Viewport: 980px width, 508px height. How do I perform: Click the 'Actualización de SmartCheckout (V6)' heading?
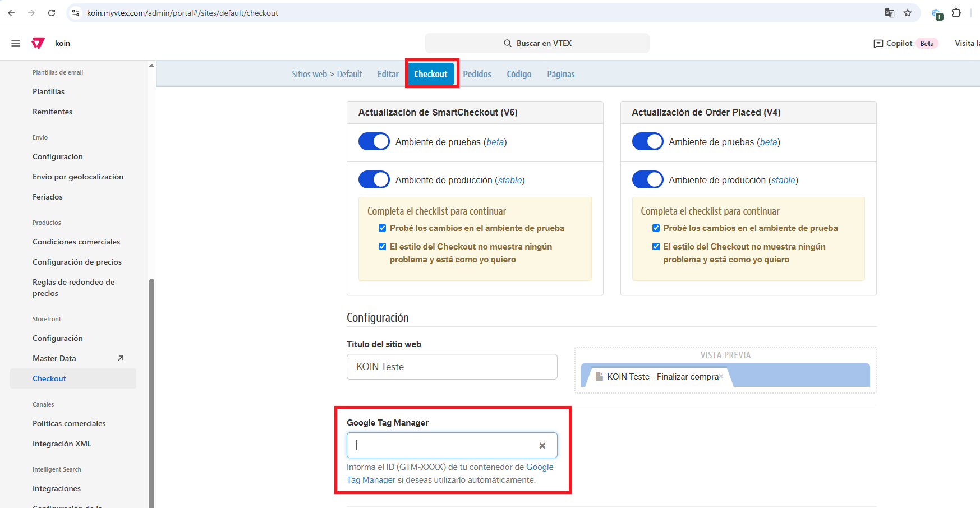pyautogui.click(x=438, y=112)
